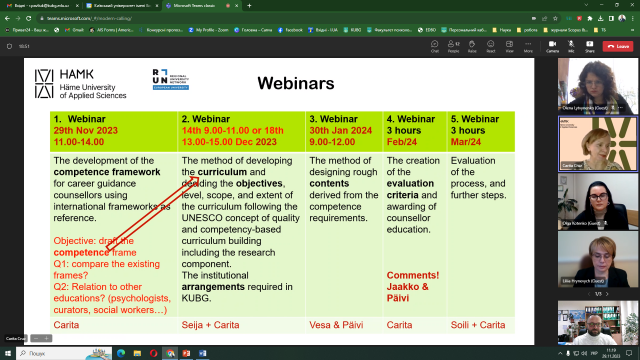Open the Chat panel
Screen dimensions: 640x360
pos(435,47)
